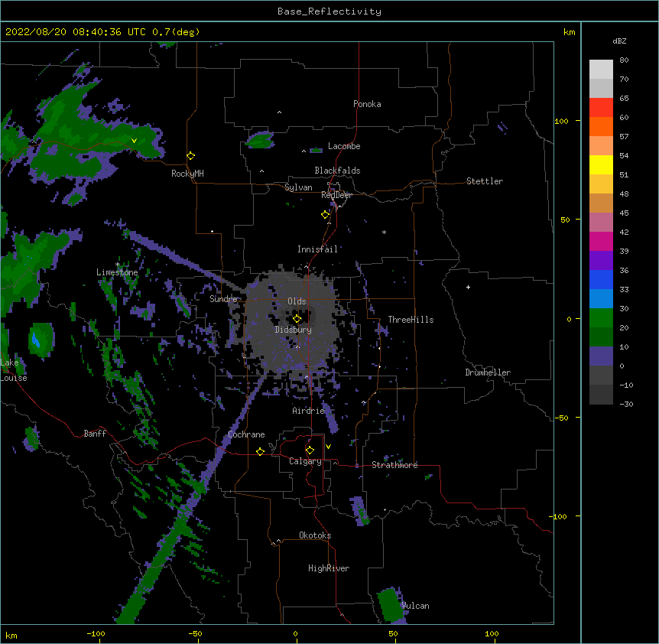Click the Airdrie city label
This screenshot has width=659, height=644.
(308, 411)
